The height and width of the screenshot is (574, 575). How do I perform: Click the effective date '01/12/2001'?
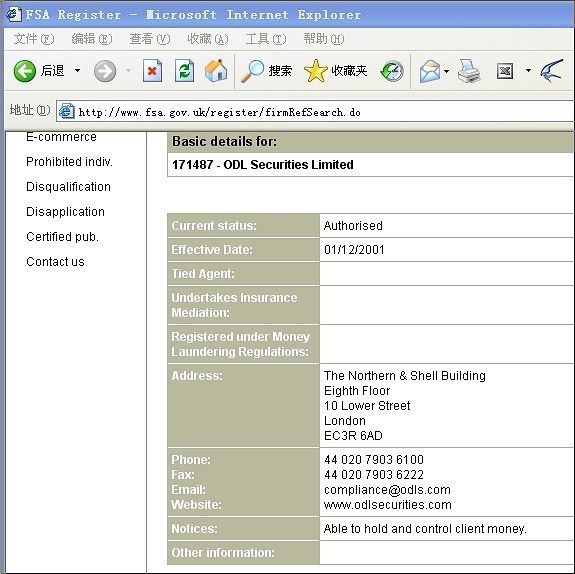point(354,250)
